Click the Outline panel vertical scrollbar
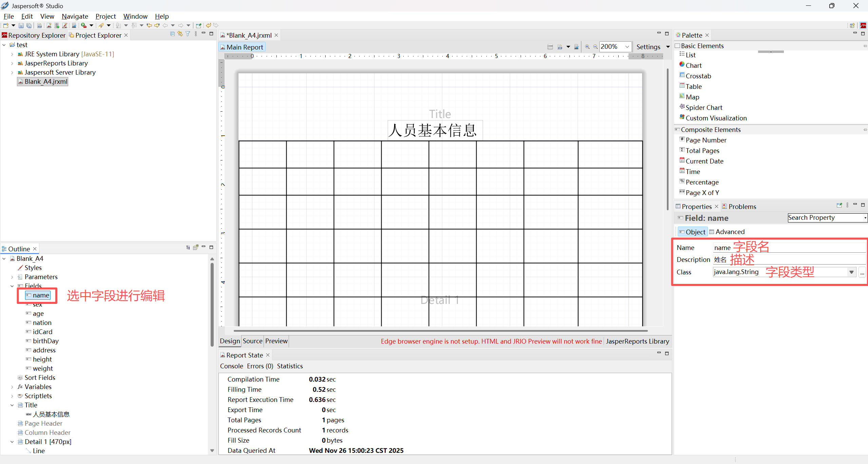 click(x=212, y=305)
